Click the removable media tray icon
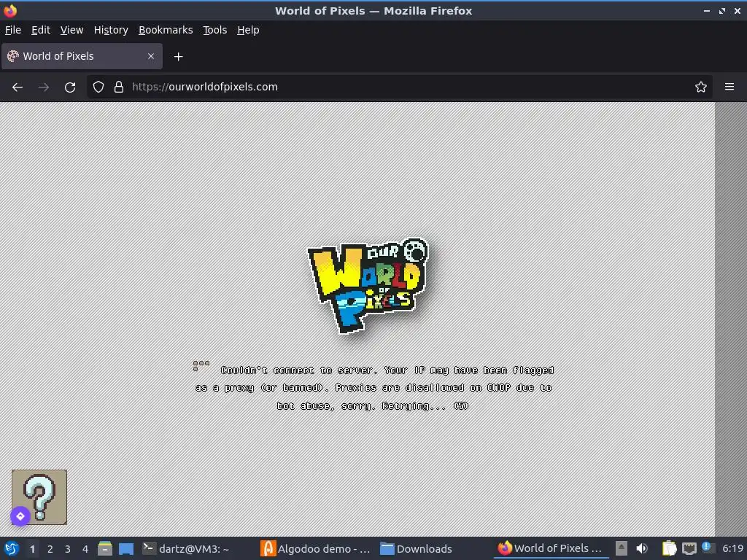747x560 pixels. [x=622, y=548]
